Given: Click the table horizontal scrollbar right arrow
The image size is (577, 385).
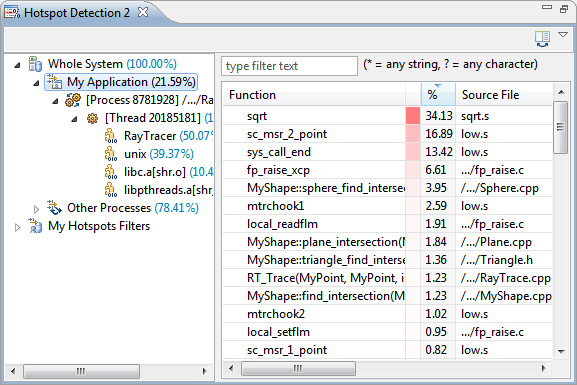Looking at the screenshot, I should pyautogui.click(x=544, y=368).
